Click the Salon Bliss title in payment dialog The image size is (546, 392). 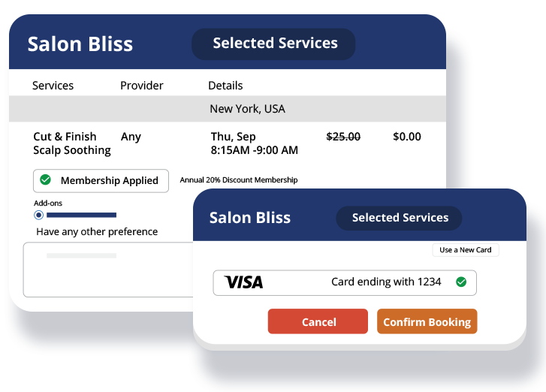[249, 218]
